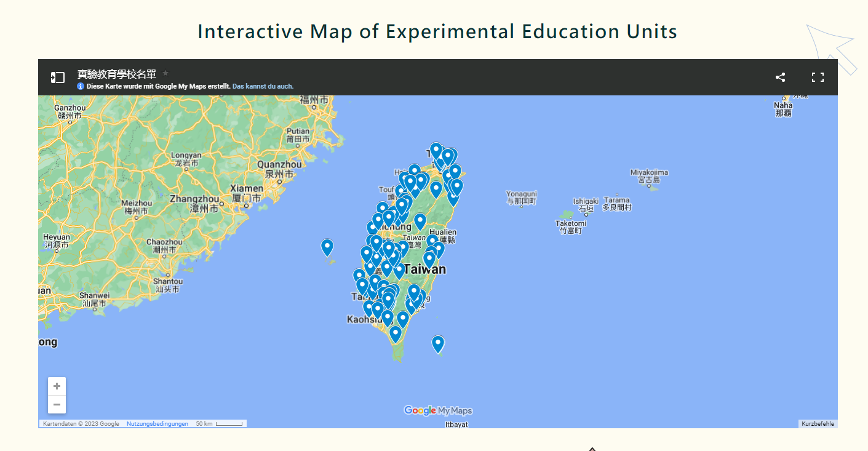Star the 實驗教育學校名單 map
868x451 pixels.
coord(165,73)
